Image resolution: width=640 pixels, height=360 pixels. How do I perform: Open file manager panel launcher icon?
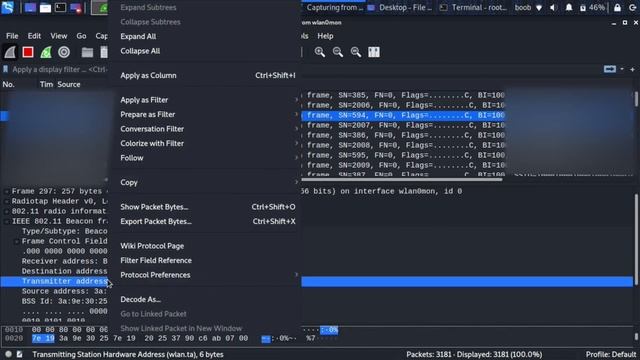[x=45, y=7]
